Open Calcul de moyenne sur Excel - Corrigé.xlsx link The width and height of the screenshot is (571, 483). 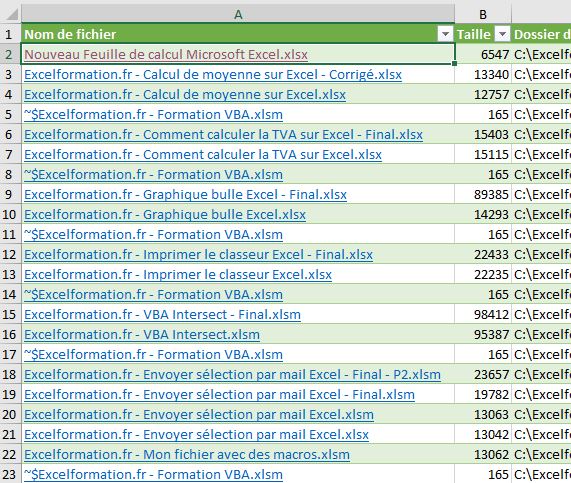[x=213, y=75]
